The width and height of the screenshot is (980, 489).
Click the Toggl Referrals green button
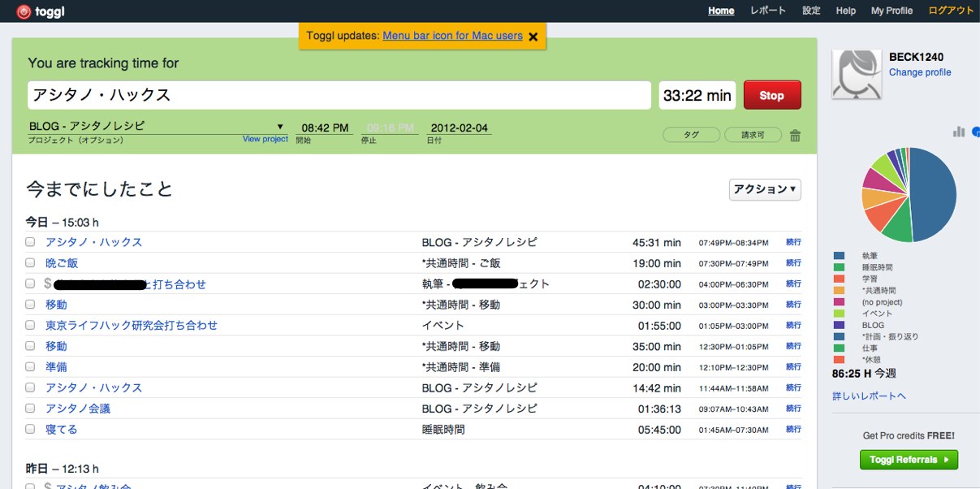[x=909, y=460]
